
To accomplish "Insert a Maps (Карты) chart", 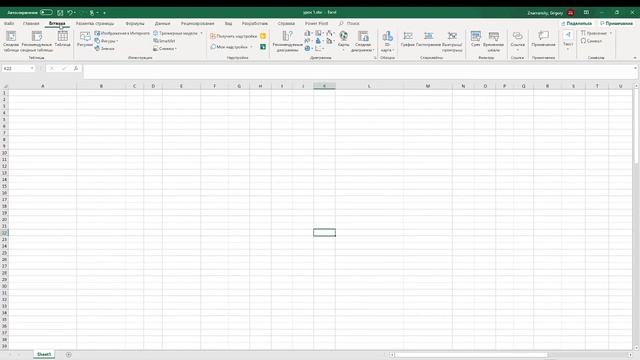I will 344,41.
